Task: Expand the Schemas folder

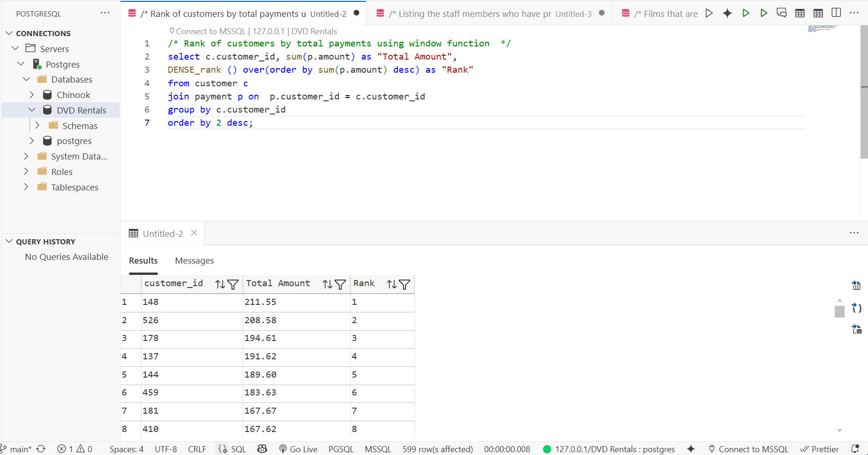Action: click(37, 125)
